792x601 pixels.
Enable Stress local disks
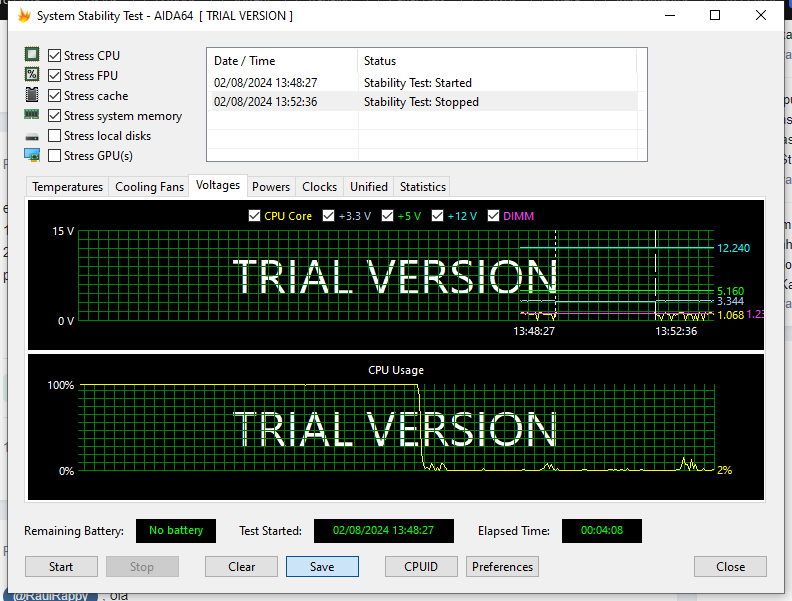(x=54, y=136)
